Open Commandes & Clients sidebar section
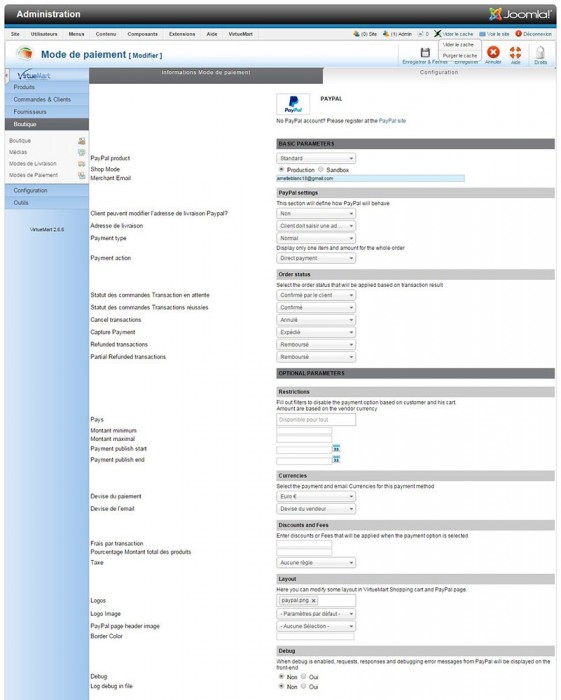Image resolution: width=561 pixels, height=700 pixels. (47, 100)
